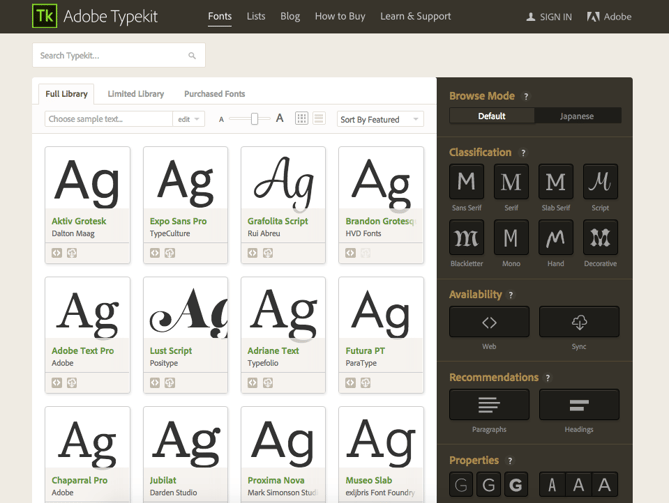Viewport: 669px width, 503px height.
Task: Expand the sample text edit dropdown
Action: click(188, 119)
